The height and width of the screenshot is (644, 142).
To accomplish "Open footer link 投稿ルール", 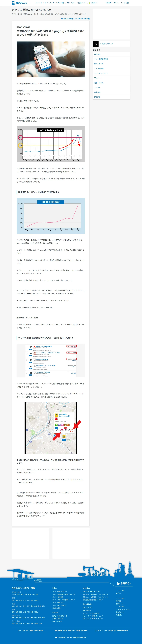I will pyautogui.click(x=120, y=604).
